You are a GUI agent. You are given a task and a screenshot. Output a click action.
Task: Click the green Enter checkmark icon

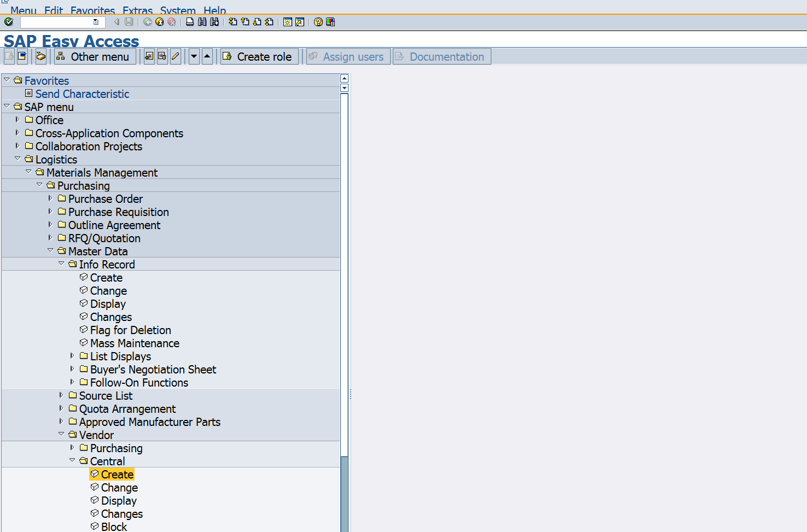tap(9, 22)
